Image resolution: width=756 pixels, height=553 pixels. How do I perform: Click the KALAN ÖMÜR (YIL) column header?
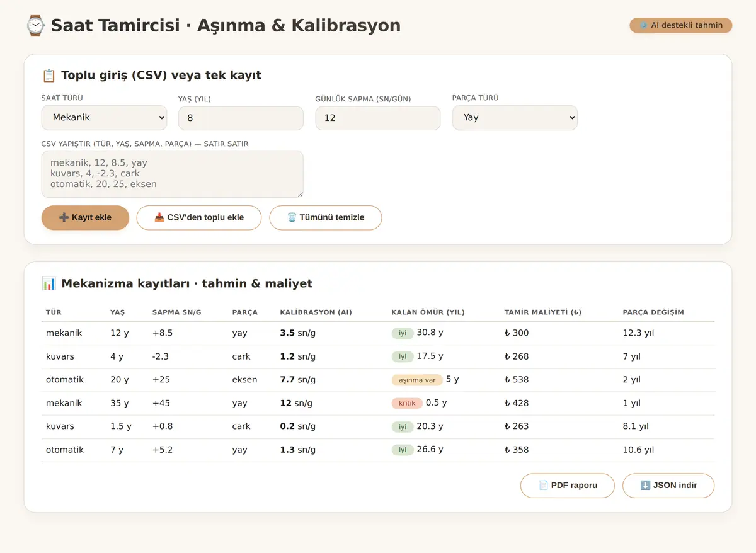428,312
